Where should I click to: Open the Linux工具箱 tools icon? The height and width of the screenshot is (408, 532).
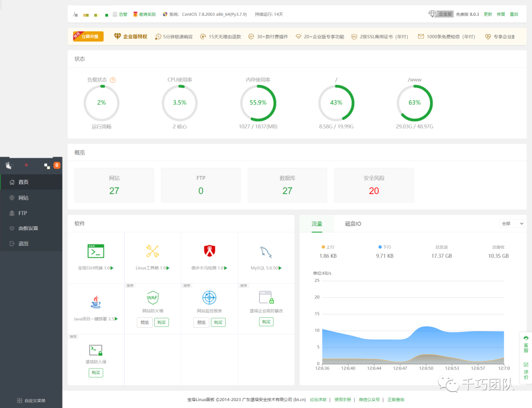click(152, 251)
